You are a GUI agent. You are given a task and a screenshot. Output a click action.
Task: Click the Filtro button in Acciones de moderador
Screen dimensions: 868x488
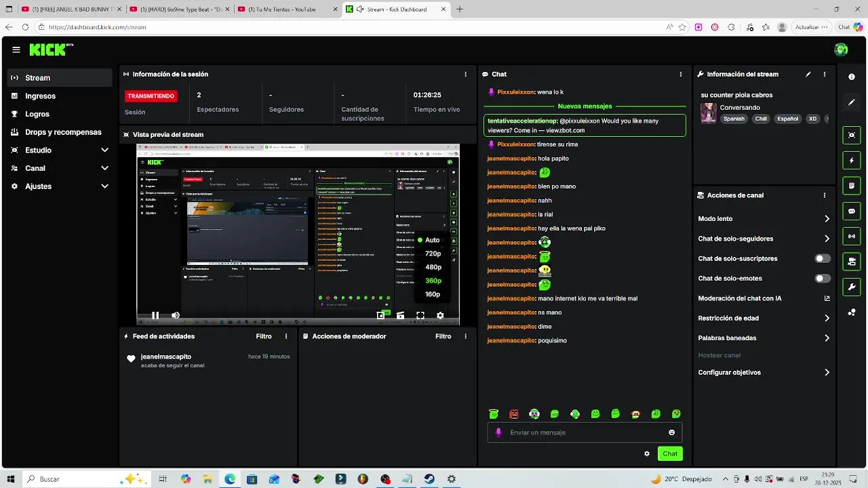(443, 336)
